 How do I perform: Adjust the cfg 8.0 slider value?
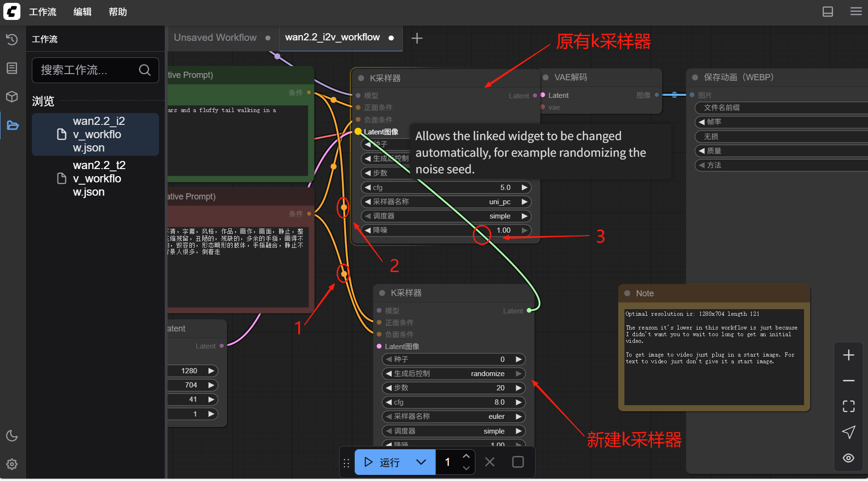[453, 402]
